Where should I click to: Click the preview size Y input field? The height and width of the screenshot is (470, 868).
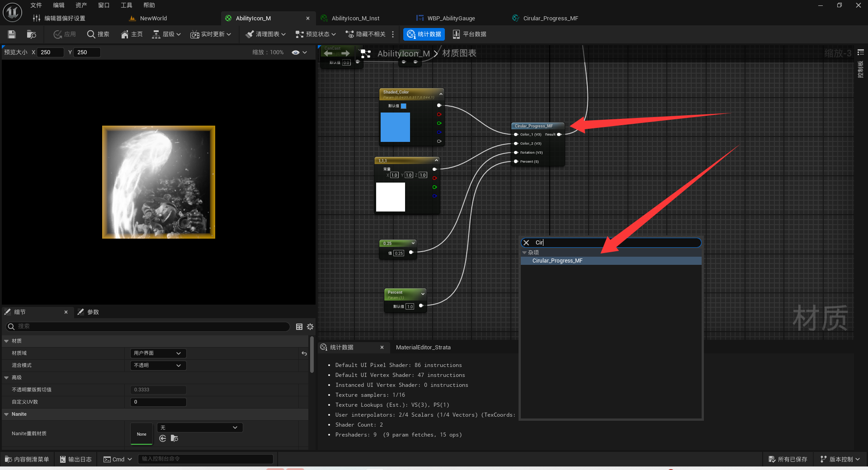click(x=87, y=52)
